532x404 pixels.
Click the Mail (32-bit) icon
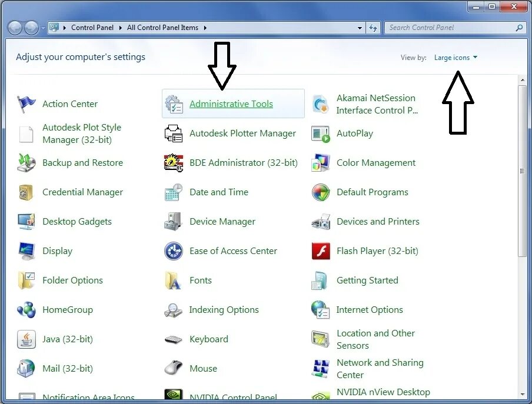(26, 369)
